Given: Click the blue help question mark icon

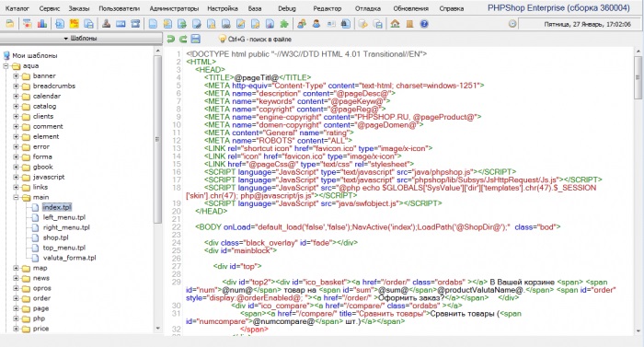Looking at the screenshot, I should tap(424, 24).
